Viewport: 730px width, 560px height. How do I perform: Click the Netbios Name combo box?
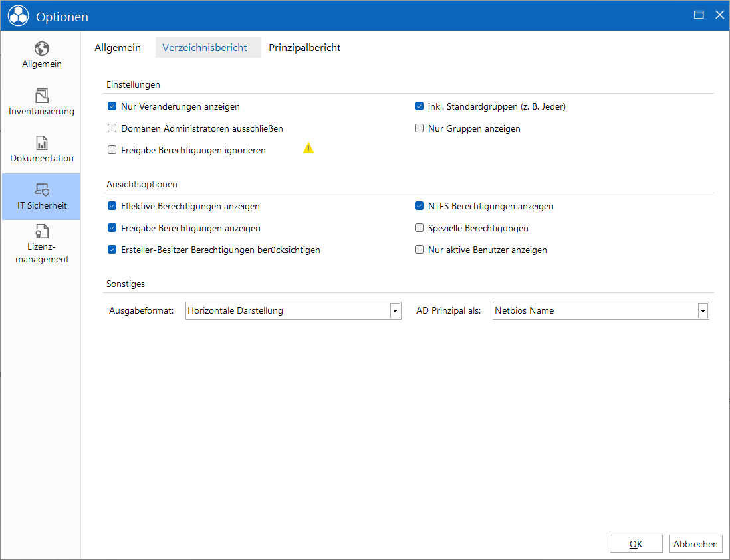click(600, 311)
